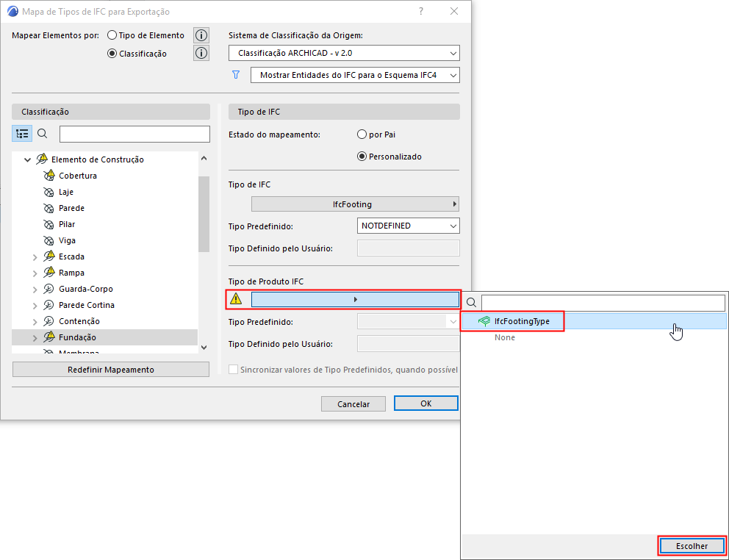Click the Fundação warning icon
729x560 pixels.
pos(49,337)
